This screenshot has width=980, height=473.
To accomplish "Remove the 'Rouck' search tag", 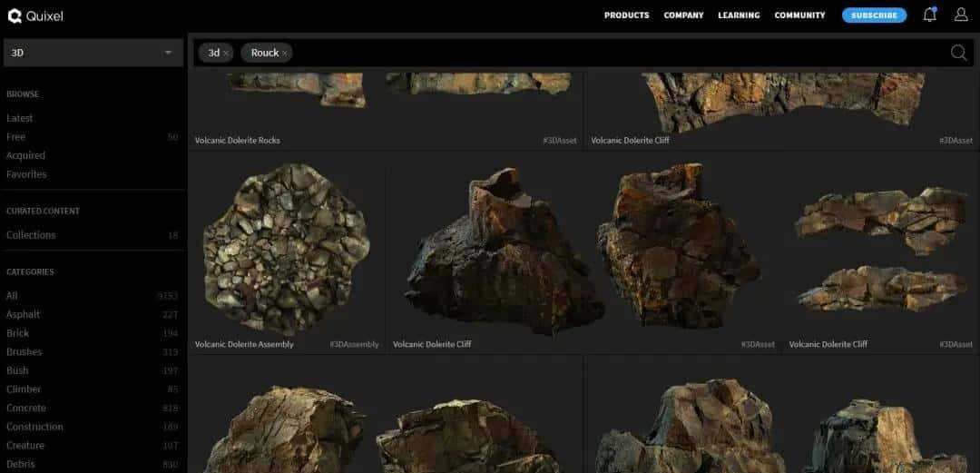I will (285, 54).
